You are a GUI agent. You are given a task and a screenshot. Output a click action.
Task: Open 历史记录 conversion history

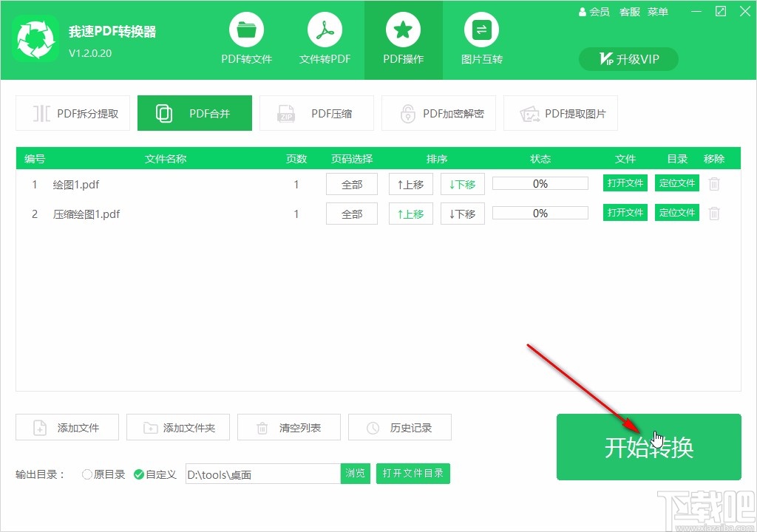pyautogui.click(x=400, y=427)
